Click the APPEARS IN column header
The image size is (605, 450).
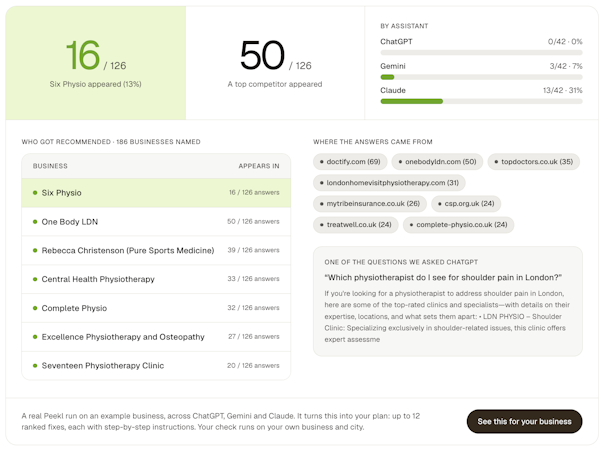259,166
